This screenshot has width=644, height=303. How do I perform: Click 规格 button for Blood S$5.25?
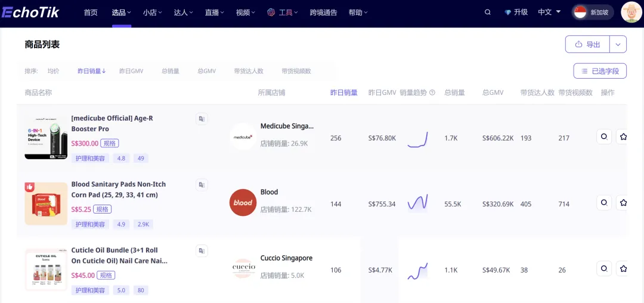103,209
